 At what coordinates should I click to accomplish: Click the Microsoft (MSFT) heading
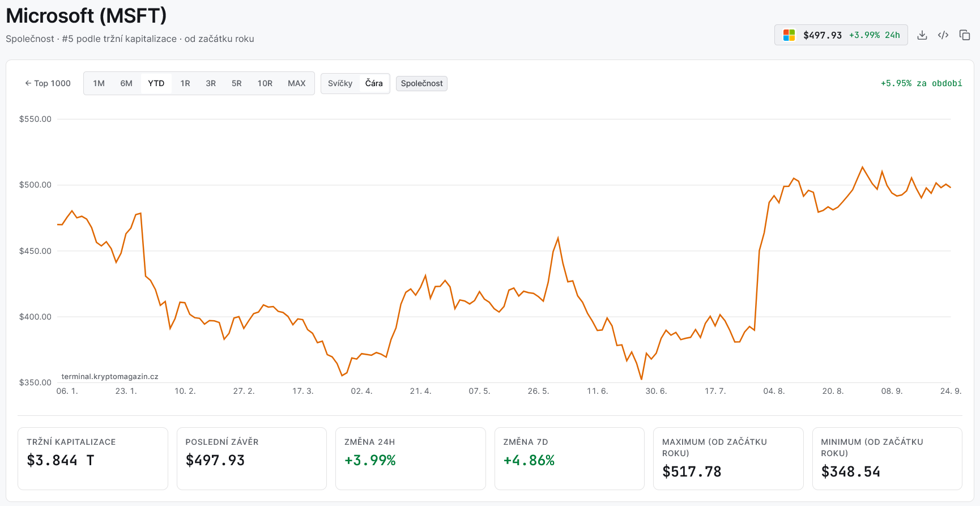87,15
